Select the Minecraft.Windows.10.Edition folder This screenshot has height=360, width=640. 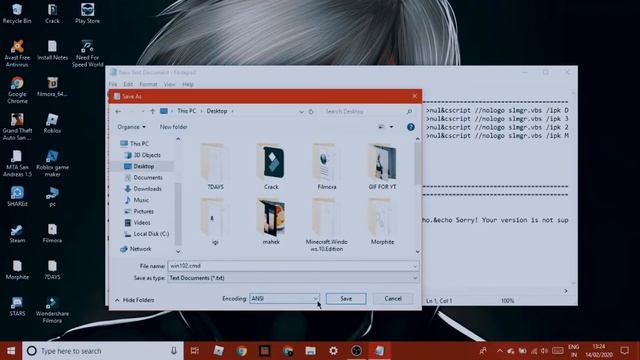coord(326,225)
